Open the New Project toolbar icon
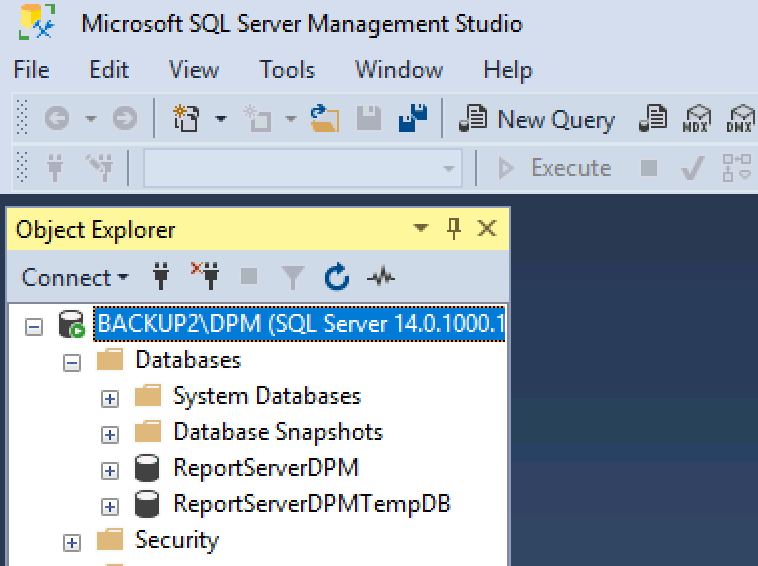Image resolution: width=758 pixels, height=566 pixels. point(186,118)
